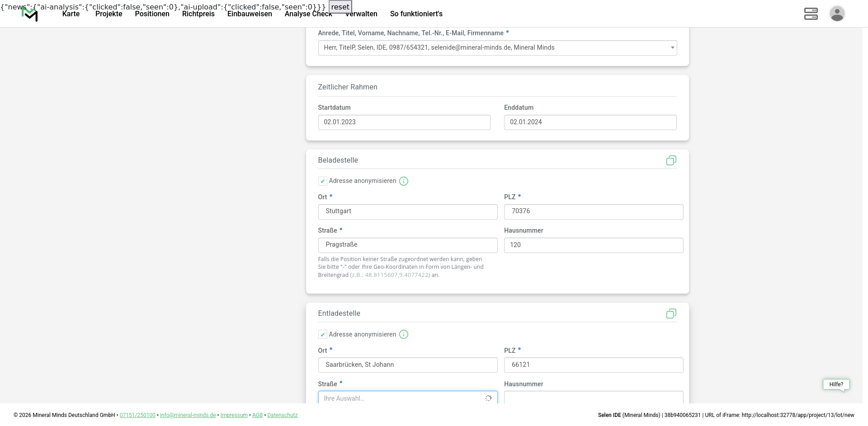
Task: Show info icon for Beladestelle anonymization
Action: pyautogui.click(x=404, y=181)
